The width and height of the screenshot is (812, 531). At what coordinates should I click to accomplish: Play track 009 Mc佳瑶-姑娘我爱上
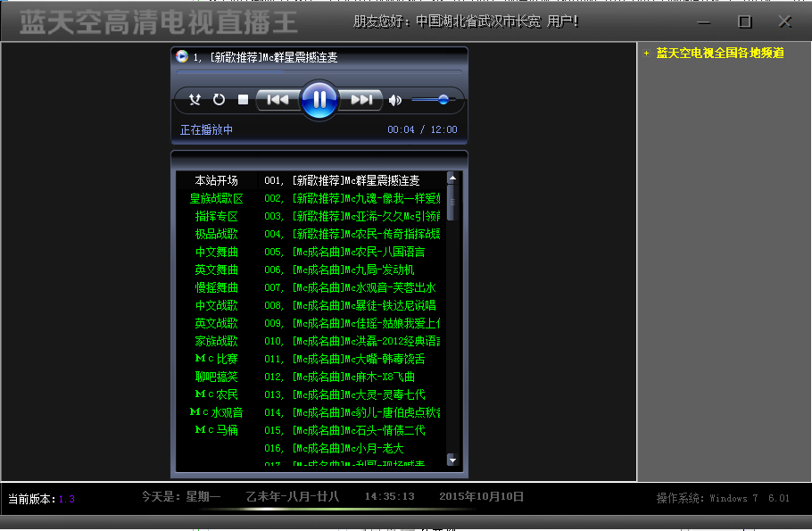tap(352, 323)
